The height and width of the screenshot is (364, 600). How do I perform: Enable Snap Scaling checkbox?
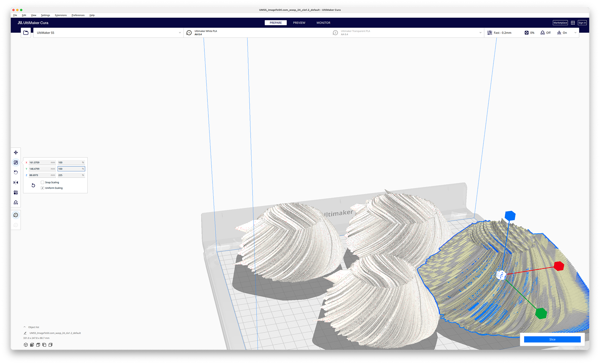[x=42, y=183]
